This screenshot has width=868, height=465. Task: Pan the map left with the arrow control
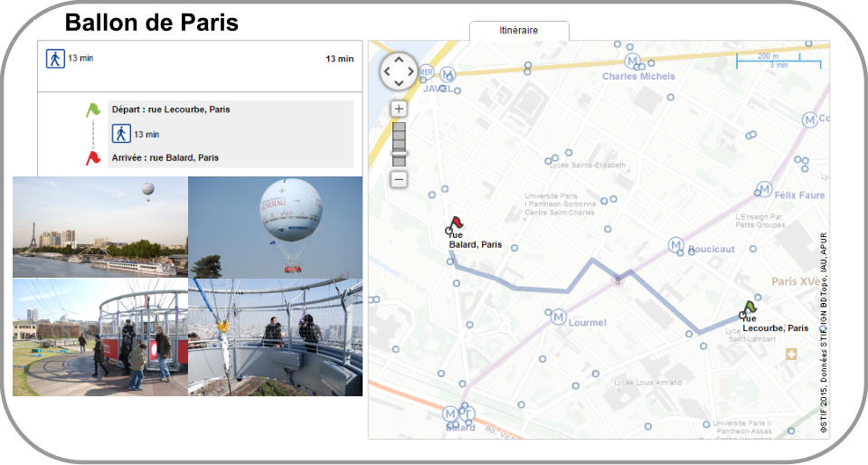[x=387, y=71]
